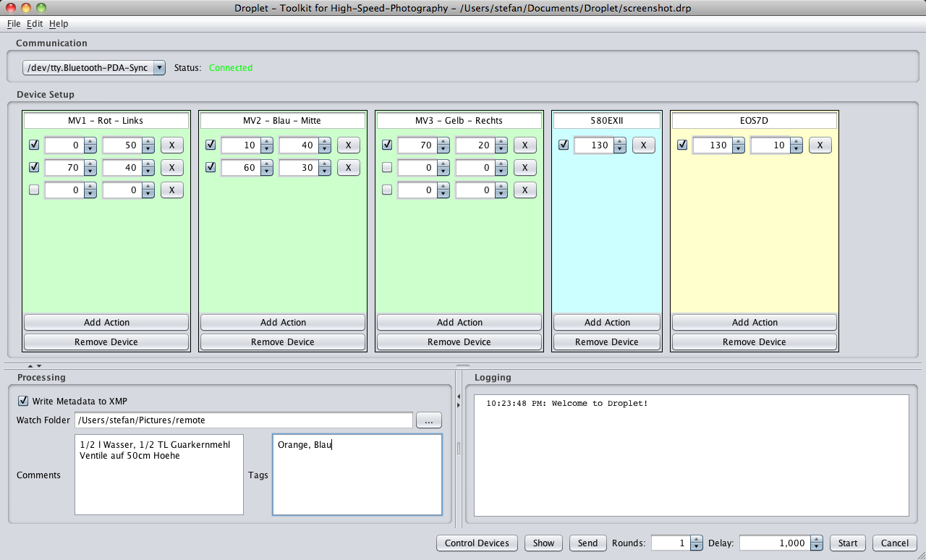
Task: Increase the Delay value with stepper arrow
Action: click(817, 539)
